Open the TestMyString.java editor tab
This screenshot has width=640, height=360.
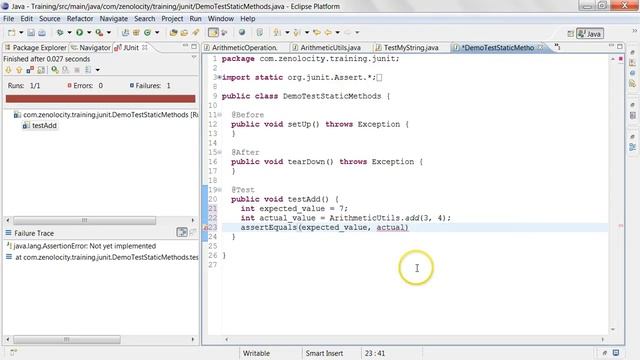[407, 48]
